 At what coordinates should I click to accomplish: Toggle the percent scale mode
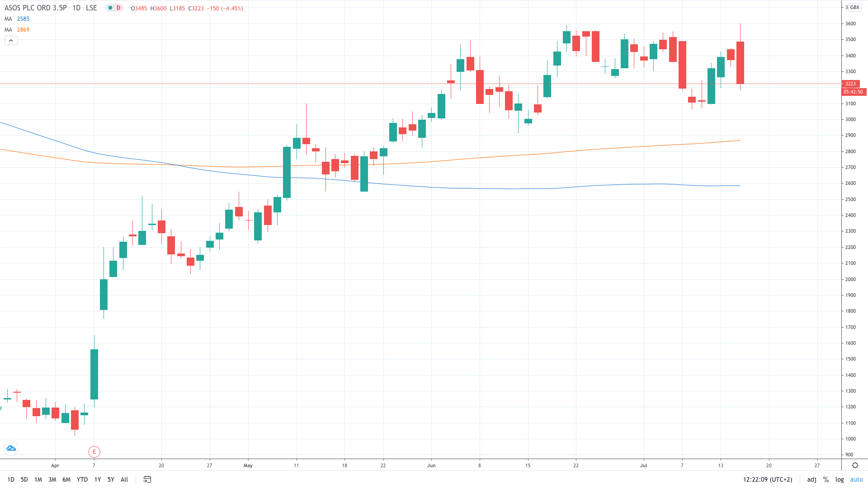826,479
